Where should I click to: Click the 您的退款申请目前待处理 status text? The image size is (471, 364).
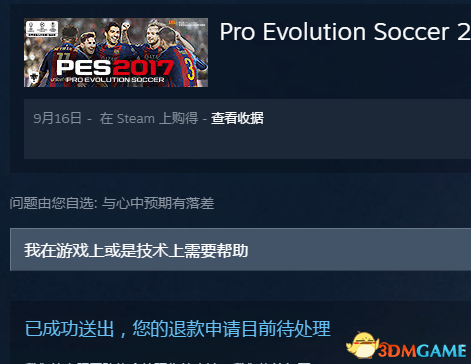tap(231, 329)
